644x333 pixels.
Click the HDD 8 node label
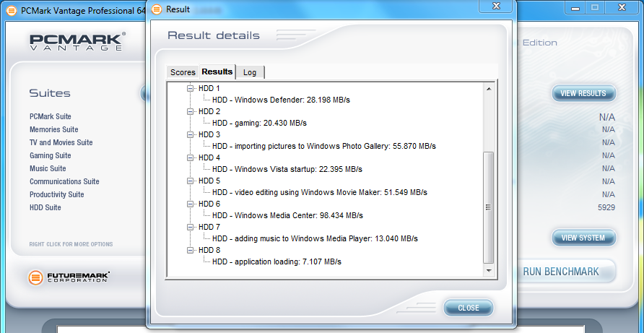coord(209,250)
